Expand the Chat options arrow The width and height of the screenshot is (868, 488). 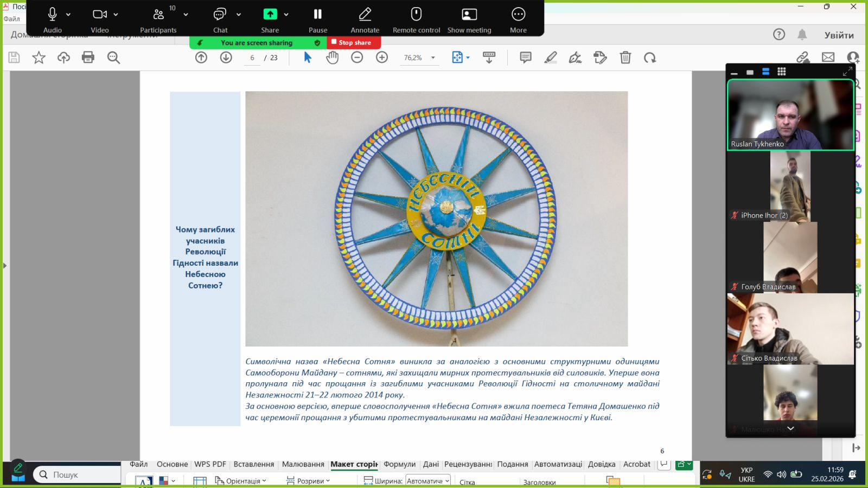239,15
